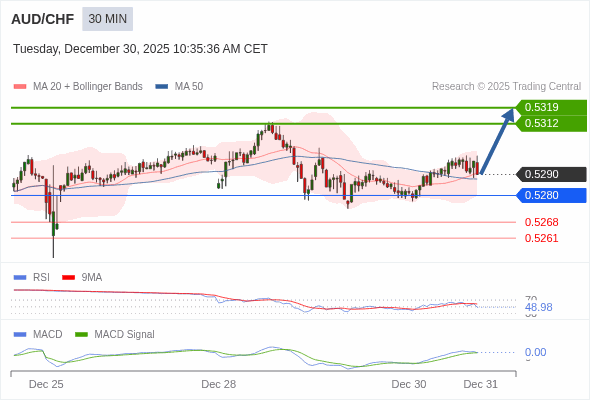Click the blue RSI legend swatch
This screenshot has height=400, width=590.
click(20, 278)
